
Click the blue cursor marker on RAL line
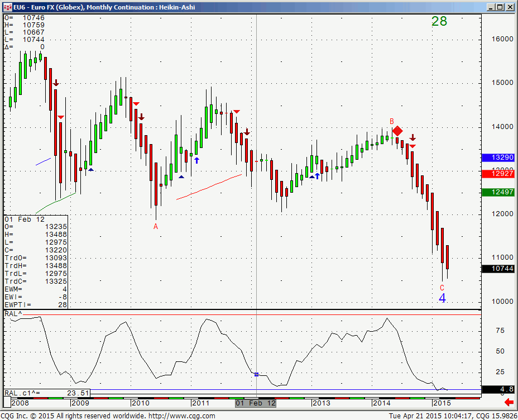pos(256,374)
